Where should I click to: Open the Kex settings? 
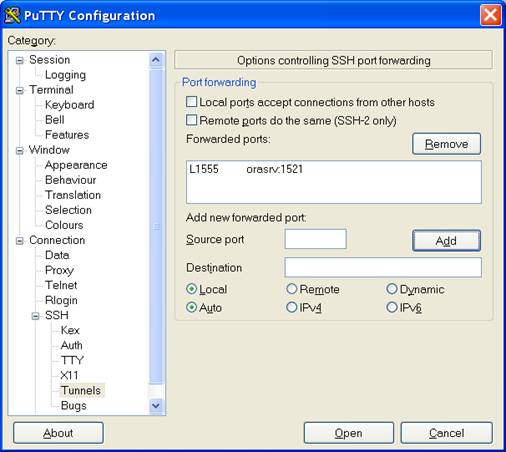[x=70, y=330]
